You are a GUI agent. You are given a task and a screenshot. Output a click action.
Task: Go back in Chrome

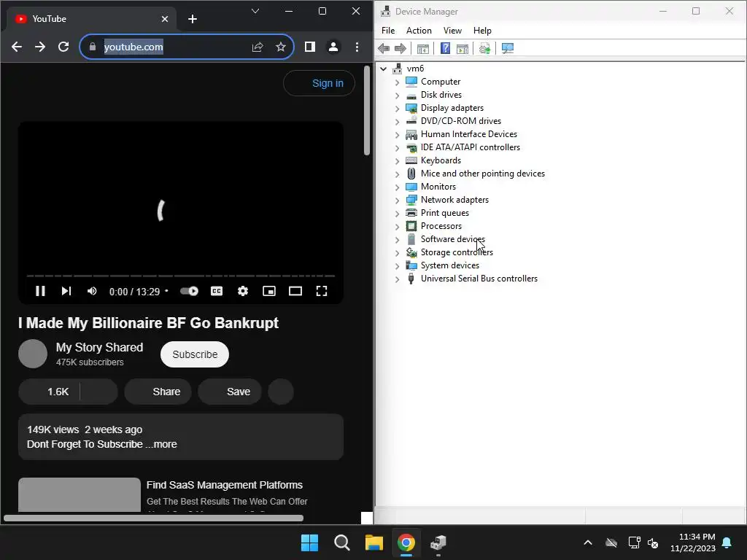pos(17,47)
